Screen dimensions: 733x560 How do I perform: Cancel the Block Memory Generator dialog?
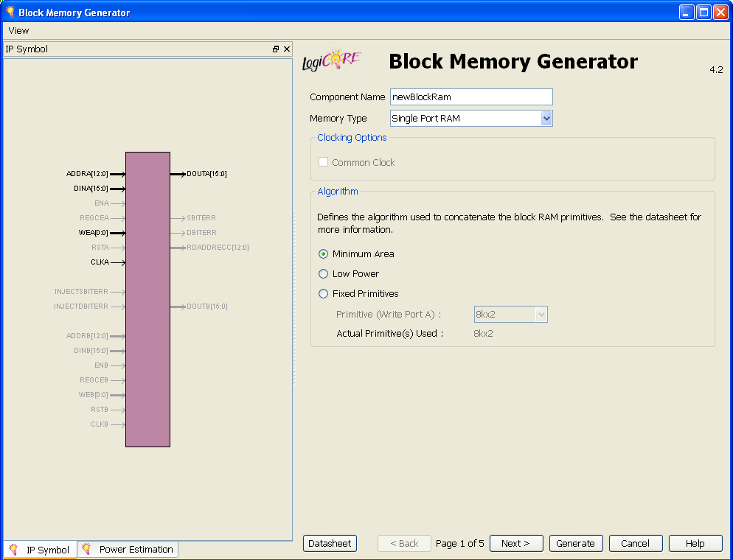[x=636, y=544]
